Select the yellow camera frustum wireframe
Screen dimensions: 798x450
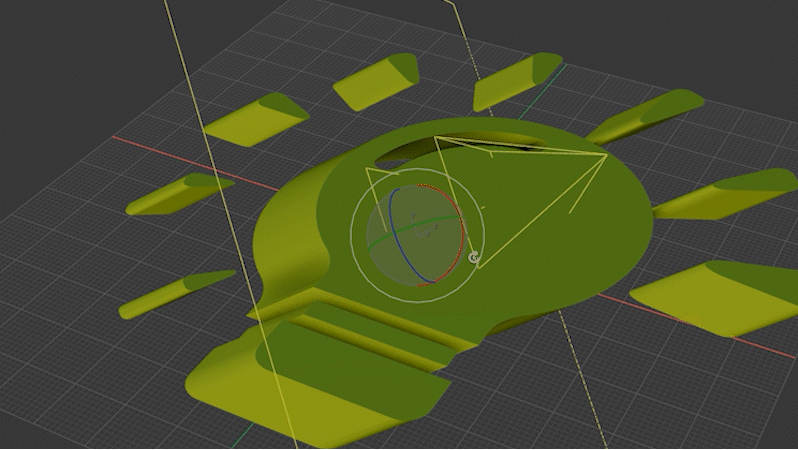(540, 195)
